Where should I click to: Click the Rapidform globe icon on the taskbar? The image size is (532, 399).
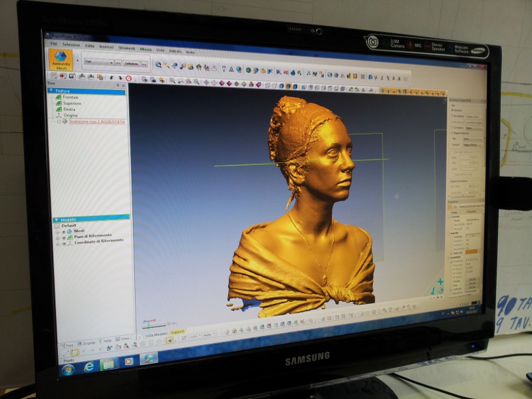[149, 358]
